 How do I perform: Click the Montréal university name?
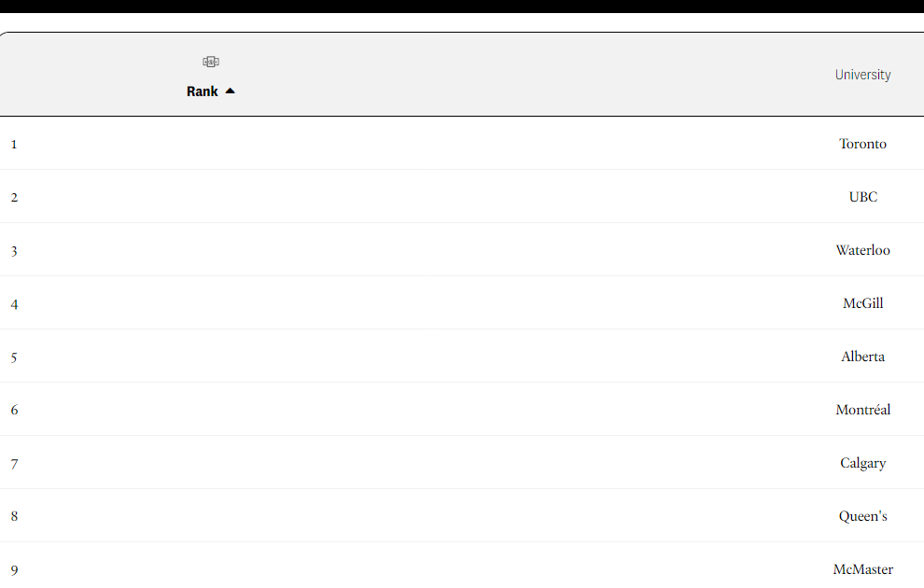click(862, 410)
